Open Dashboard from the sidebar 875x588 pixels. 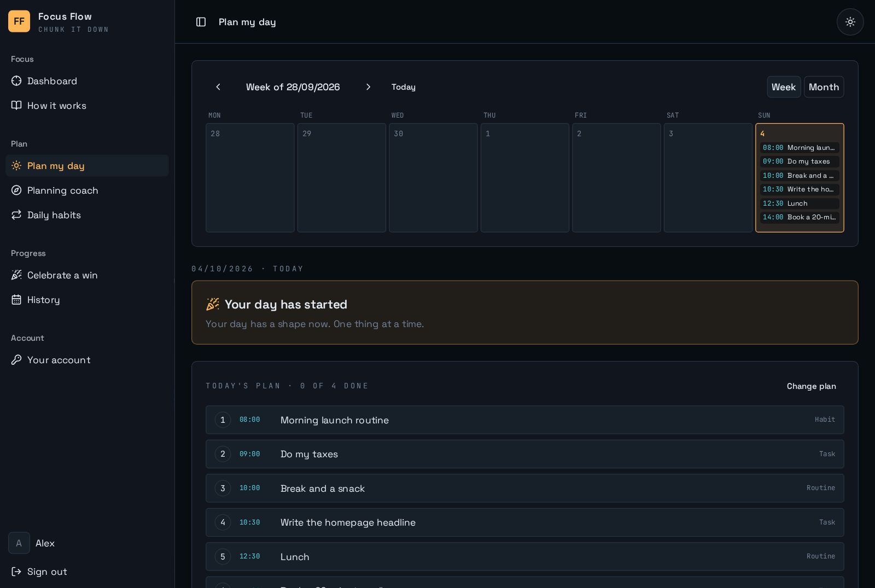87,81
